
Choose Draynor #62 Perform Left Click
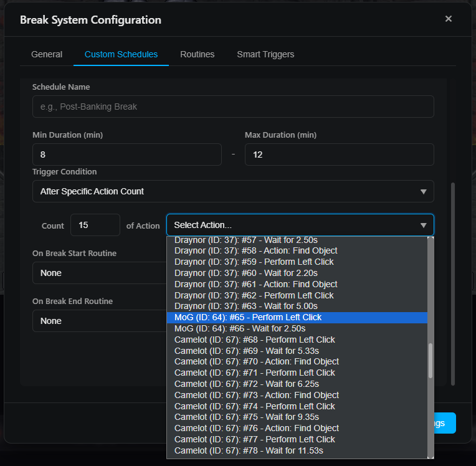[297, 295]
